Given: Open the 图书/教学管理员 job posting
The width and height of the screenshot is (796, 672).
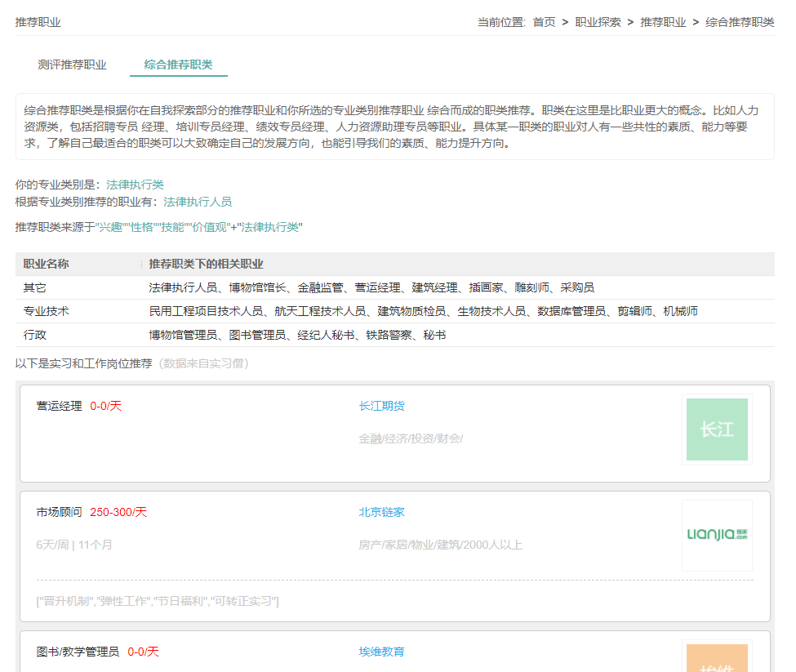Looking at the screenshot, I should pos(78,652).
